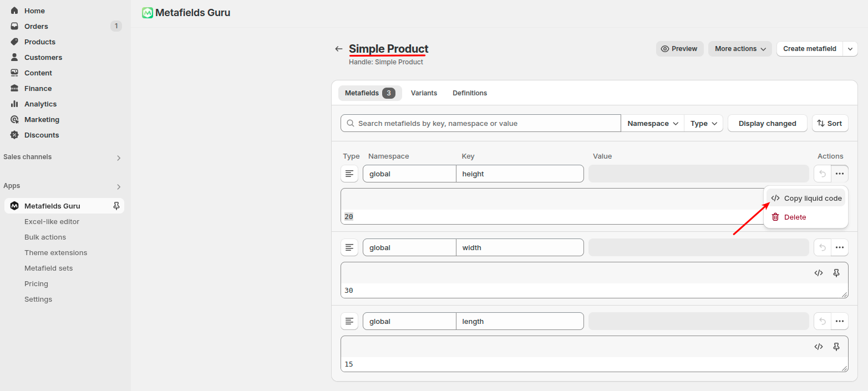Click the back arrow beside Simple Product
The width and height of the screenshot is (868, 391).
coord(339,49)
